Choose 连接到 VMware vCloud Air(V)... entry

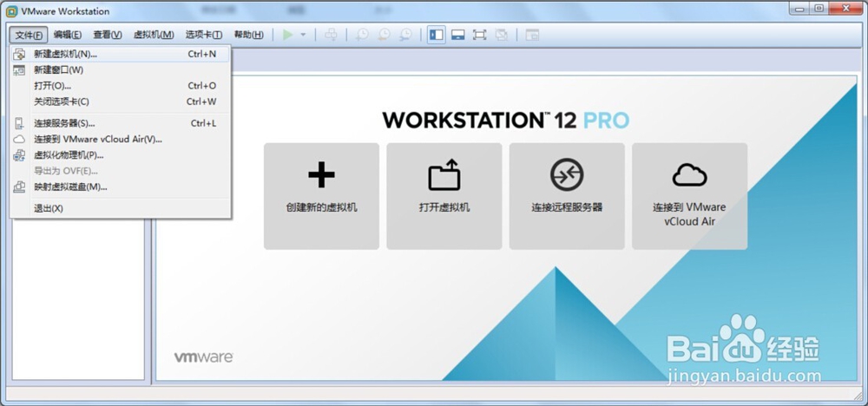(x=120, y=140)
